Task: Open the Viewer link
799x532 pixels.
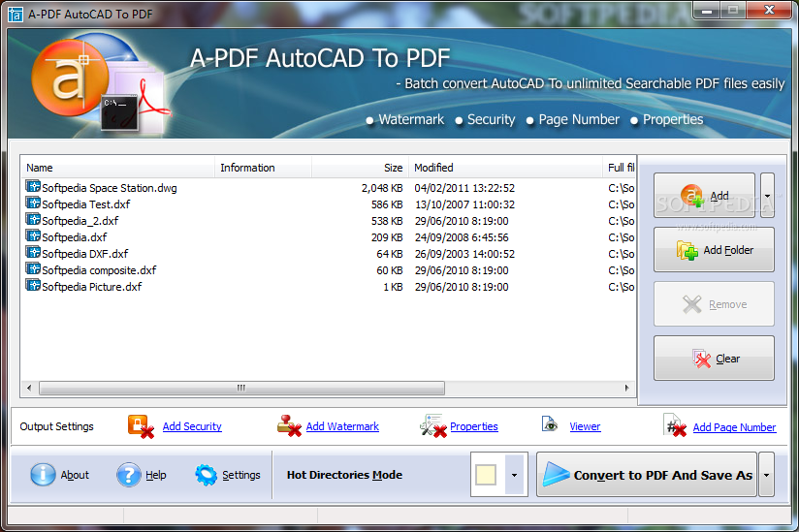Action: click(x=585, y=426)
